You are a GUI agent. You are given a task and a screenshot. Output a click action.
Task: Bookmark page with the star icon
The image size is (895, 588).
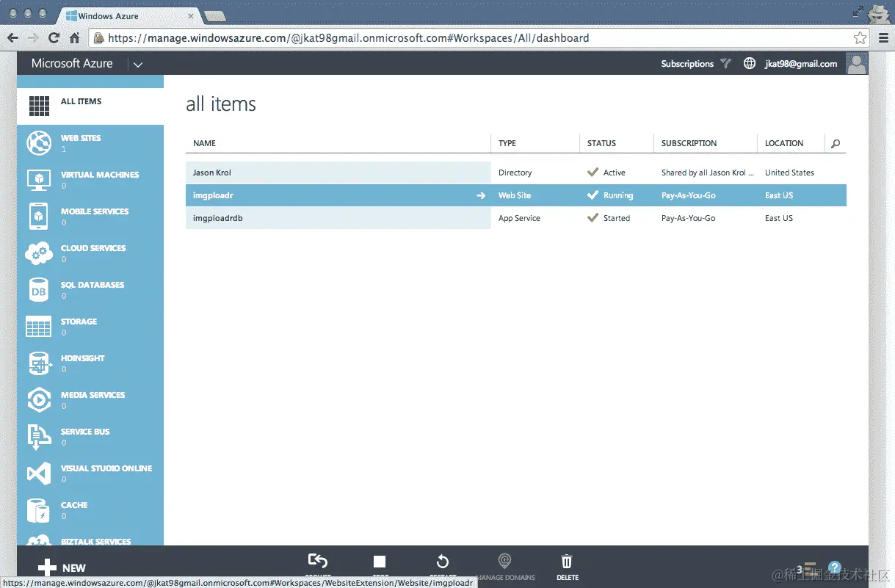(860, 38)
